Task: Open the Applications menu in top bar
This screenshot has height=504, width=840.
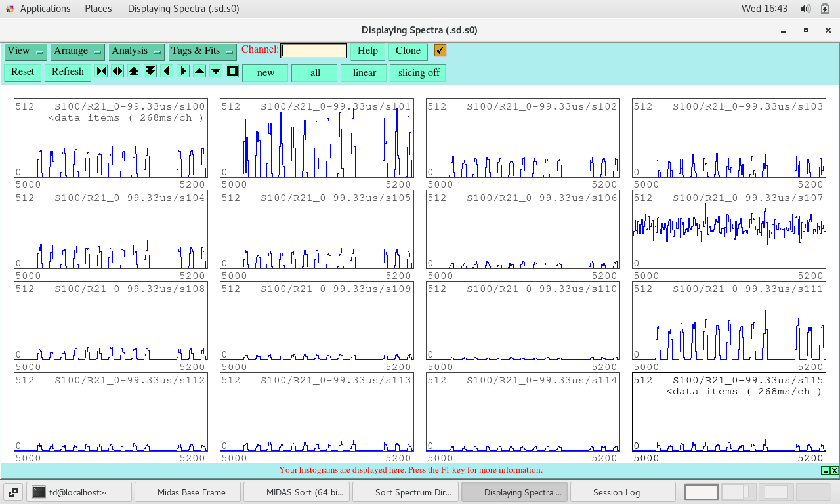Action: point(45,9)
